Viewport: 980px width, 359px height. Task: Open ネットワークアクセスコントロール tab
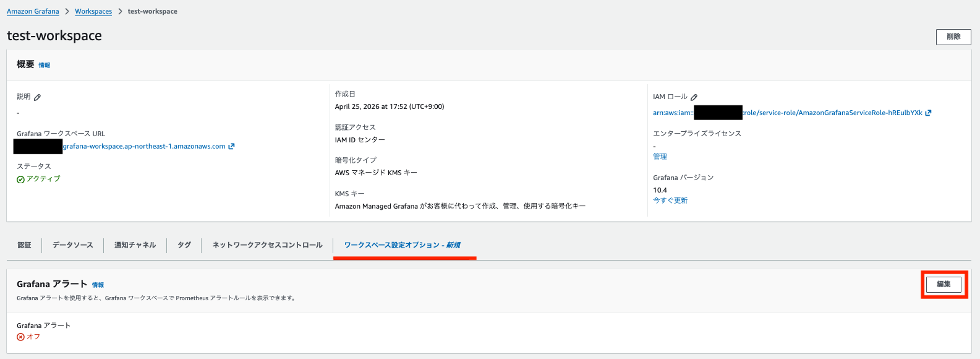pos(267,245)
